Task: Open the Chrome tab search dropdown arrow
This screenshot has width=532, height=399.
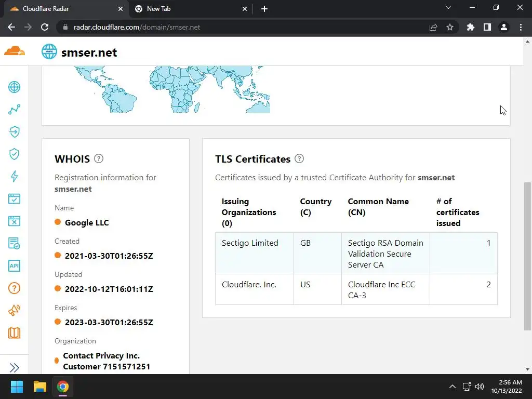Action: (448, 7)
